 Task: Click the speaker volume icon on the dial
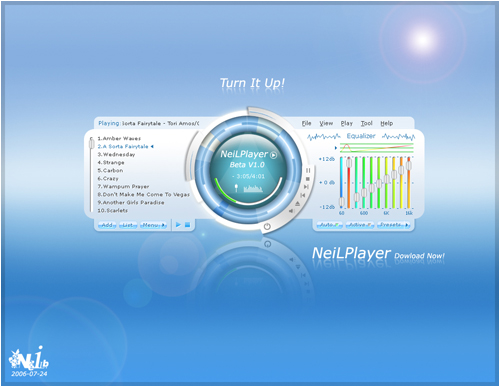[x=291, y=211]
